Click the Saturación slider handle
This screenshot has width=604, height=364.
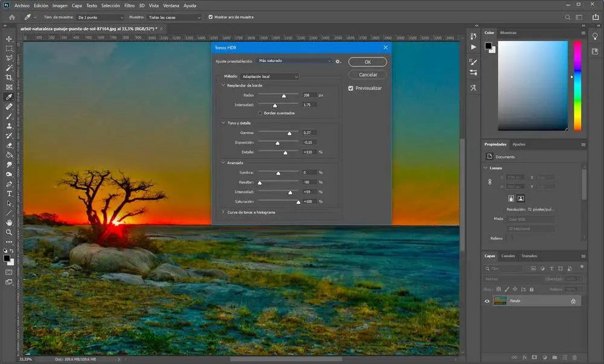298,202
